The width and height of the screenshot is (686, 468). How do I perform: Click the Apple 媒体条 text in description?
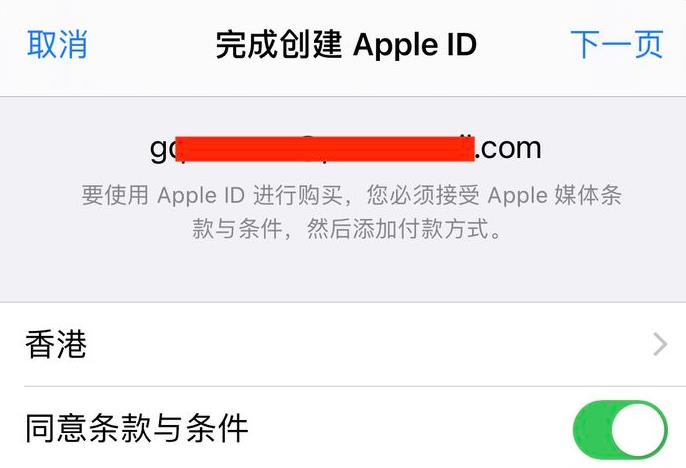(x=554, y=195)
